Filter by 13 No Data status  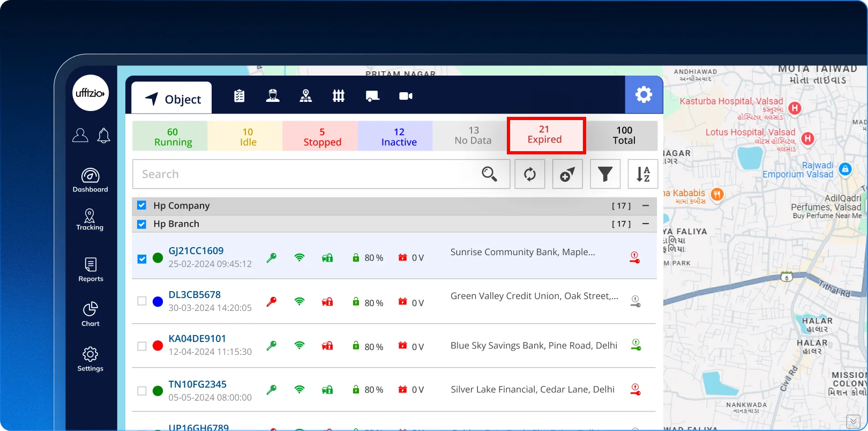click(x=470, y=136)
